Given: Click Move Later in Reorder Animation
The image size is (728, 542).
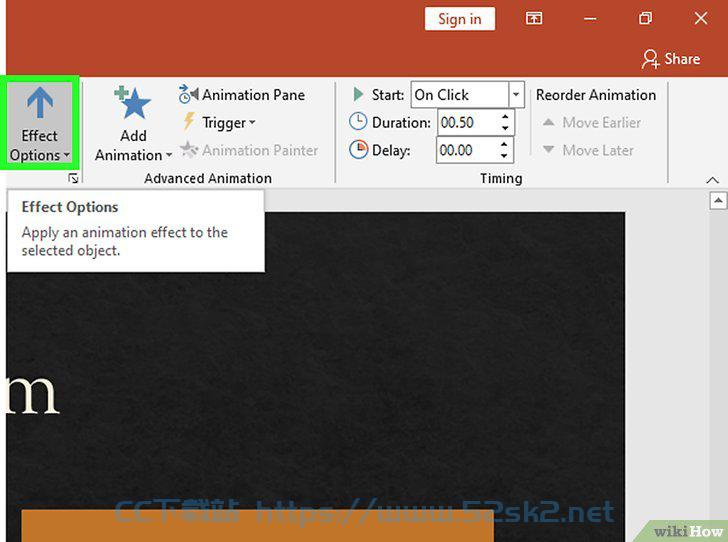Looking at the screenshot, I should click(x=588, y=150).
